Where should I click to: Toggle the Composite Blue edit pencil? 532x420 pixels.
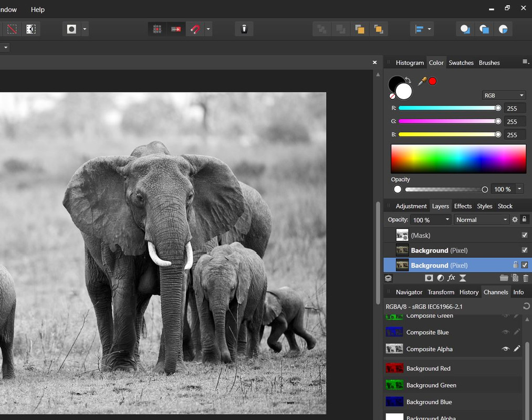coord(517,332)
